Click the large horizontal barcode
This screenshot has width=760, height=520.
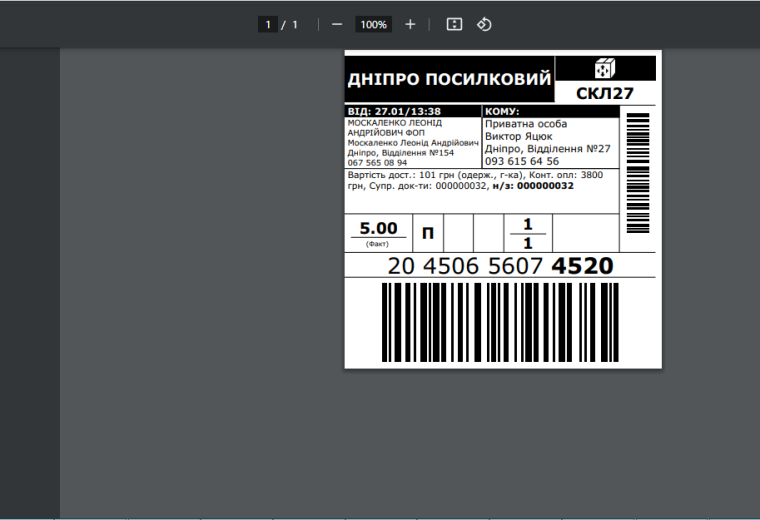point(500,320)
